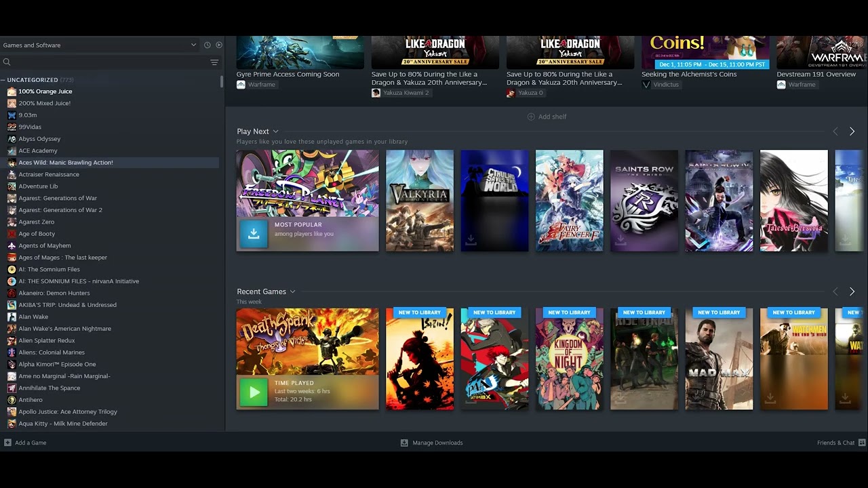Click the Agents of Mayhem game icon
Screen dimensions: 868x488
pyautogui.click(x=12, y=245)
